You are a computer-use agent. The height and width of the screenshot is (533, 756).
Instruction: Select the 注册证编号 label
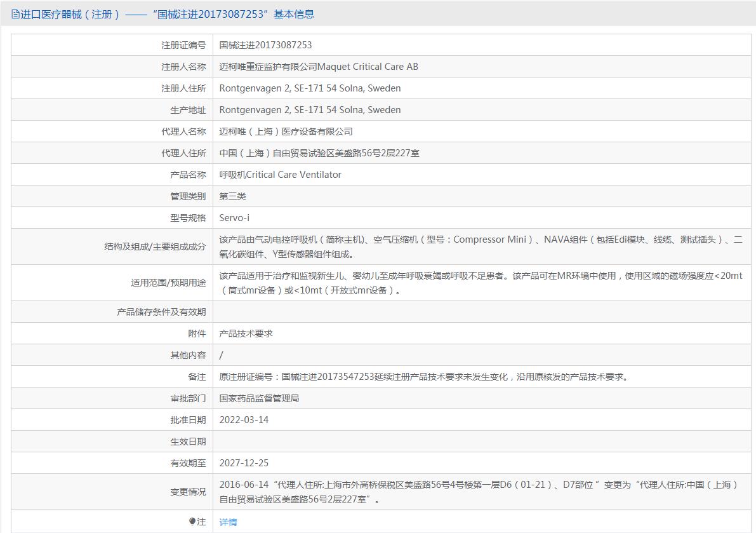183,45
